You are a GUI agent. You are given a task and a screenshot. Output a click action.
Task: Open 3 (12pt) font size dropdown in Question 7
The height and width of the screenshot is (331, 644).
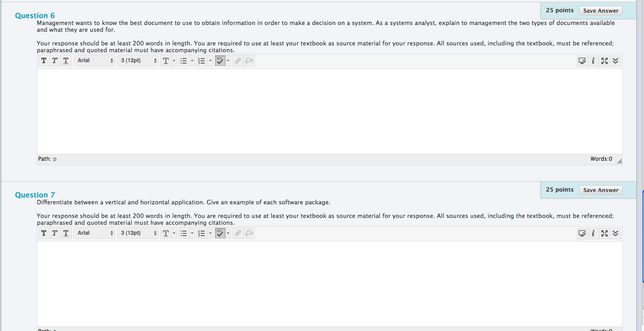pyautogui.click(x=138, y=233)
